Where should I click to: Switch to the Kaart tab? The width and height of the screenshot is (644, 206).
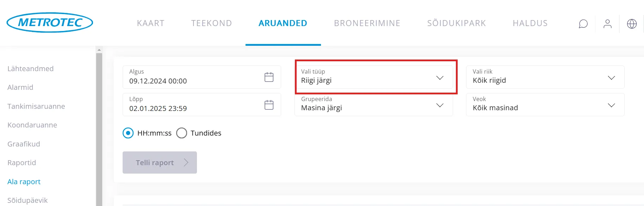150,23
